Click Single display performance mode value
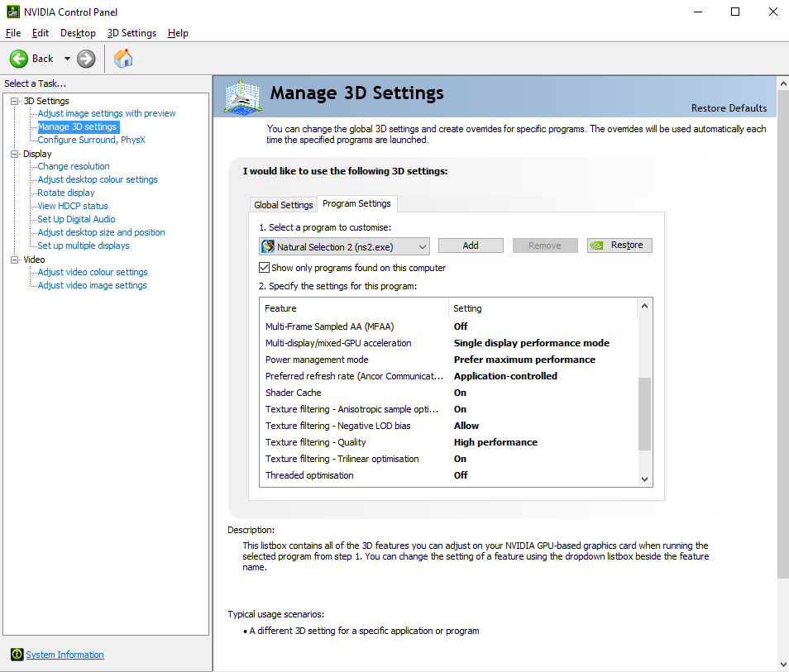The image size is (789, 672). [x=531, y=343]
